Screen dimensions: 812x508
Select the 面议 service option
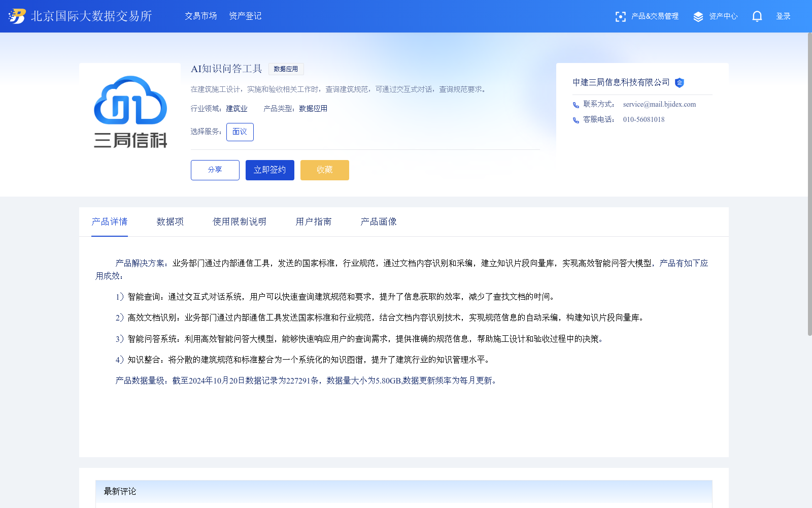240,132
